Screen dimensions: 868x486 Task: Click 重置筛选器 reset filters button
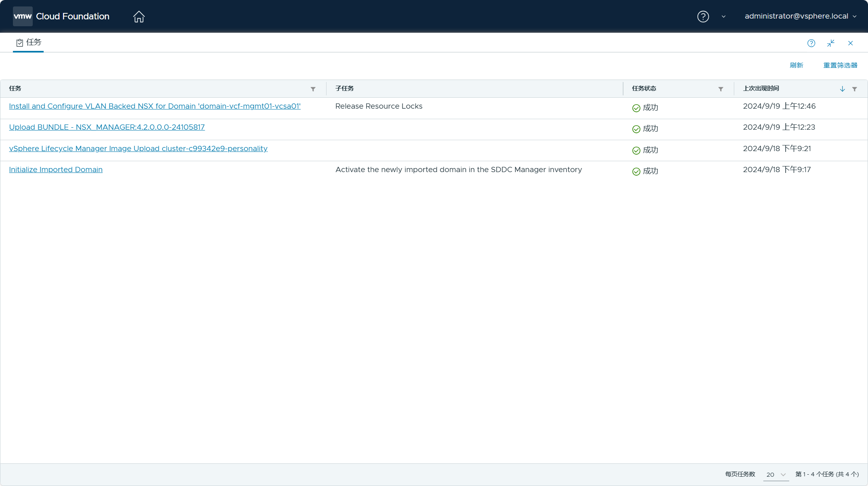pos(840,65)
